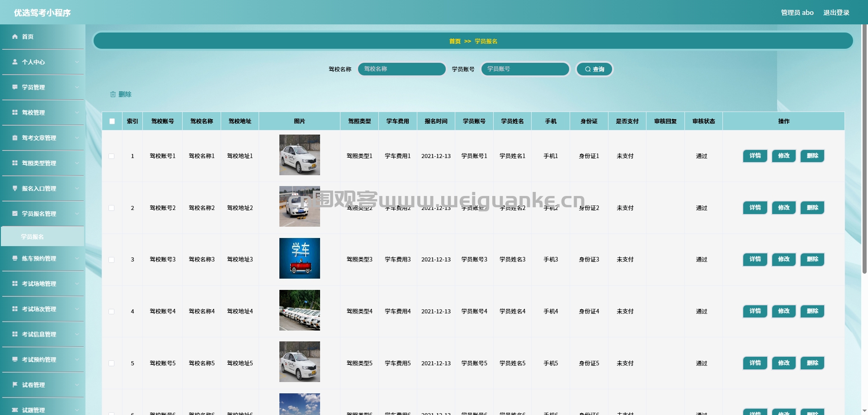Open the car thumbnail in row 1
The height and width of the screenshot is (415, 868).
[x=300, y=155]
